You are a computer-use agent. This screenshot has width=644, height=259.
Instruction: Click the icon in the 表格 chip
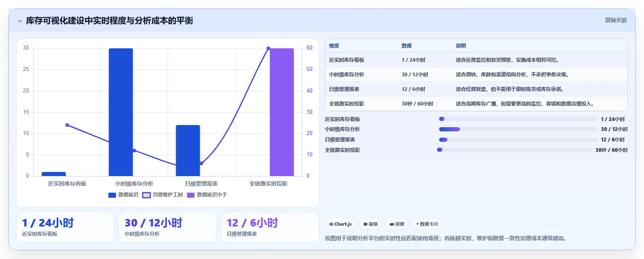[x=365, y=224]
